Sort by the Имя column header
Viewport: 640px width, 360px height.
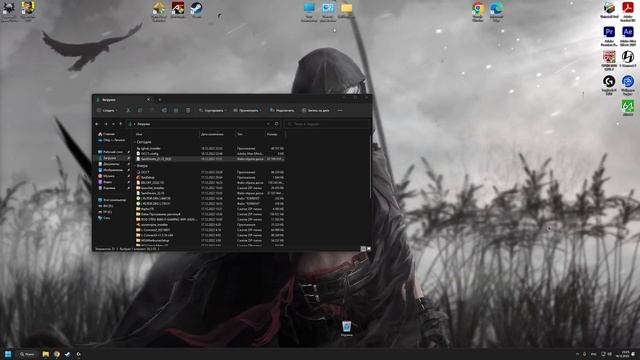(x=139, y=134)
